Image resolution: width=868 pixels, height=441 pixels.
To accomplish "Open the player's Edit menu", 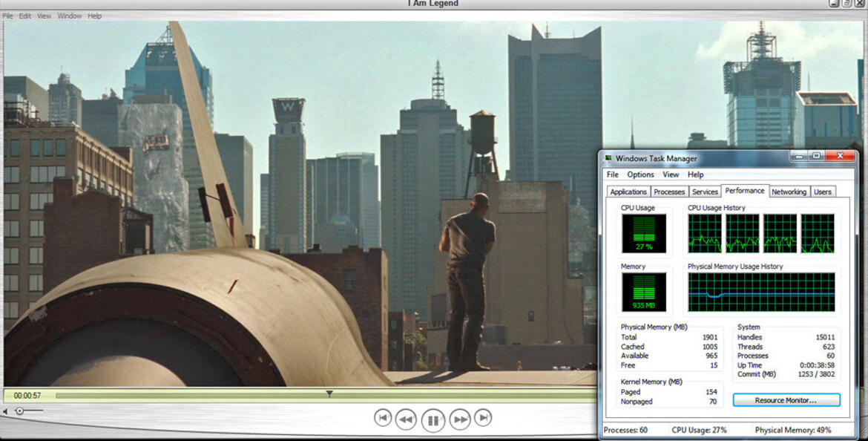I will pos(25,16).
